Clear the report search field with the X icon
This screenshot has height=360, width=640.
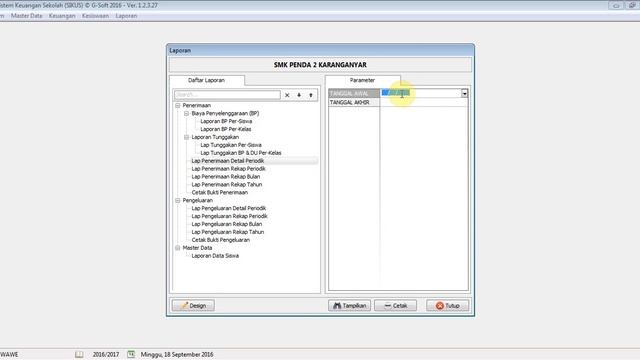[x=287, y=95]
